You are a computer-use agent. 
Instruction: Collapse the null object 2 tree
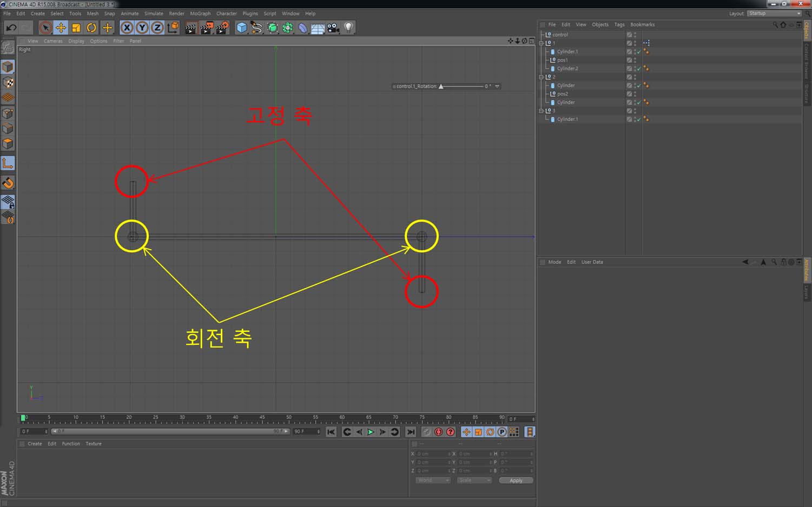(541, 77)
